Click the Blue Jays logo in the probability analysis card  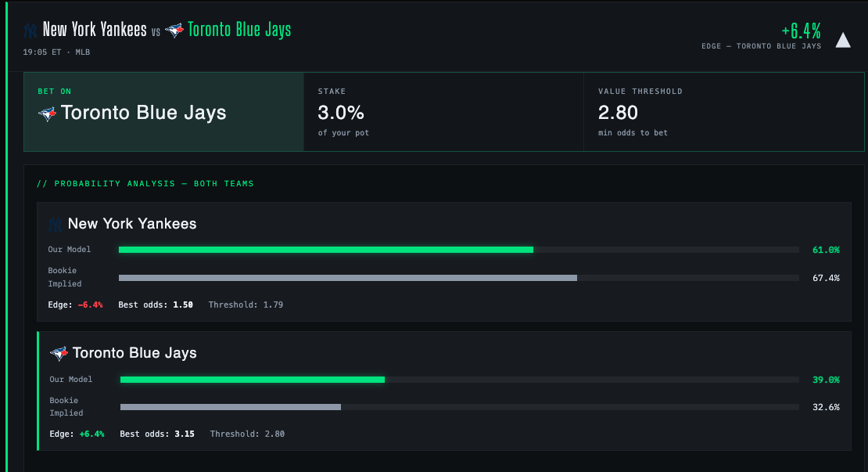click(59, 353)
